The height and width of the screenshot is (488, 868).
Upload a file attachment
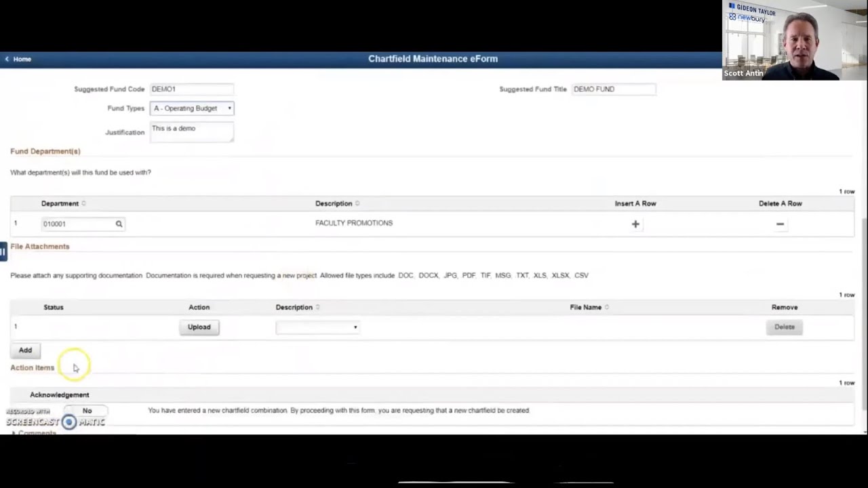tap(199, 327)
